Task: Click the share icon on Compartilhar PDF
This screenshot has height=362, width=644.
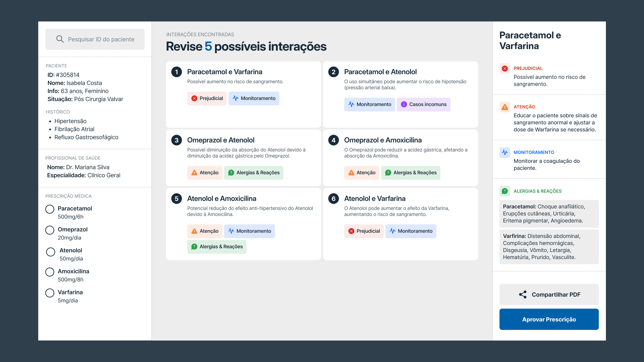Action: tap(523, 295)
